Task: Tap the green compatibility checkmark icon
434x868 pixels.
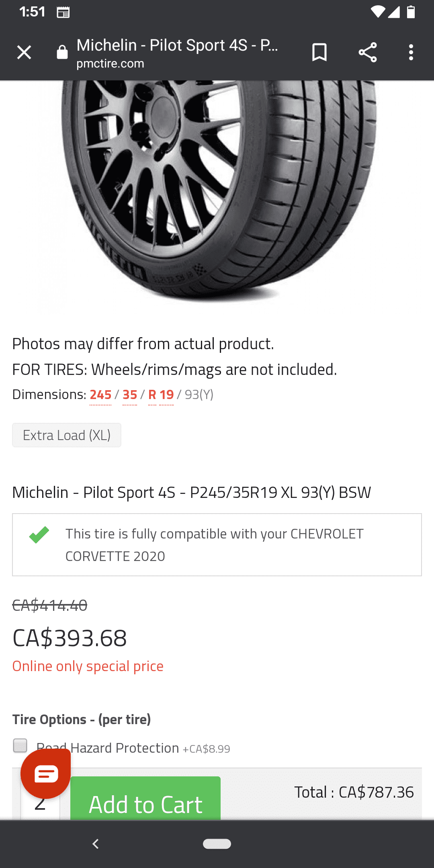Action: point(39,534)
